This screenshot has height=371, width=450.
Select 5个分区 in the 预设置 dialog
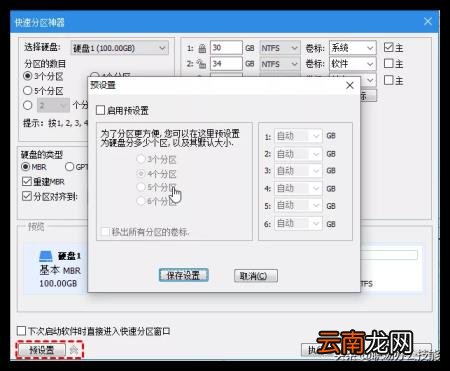(x=141, y=187)
